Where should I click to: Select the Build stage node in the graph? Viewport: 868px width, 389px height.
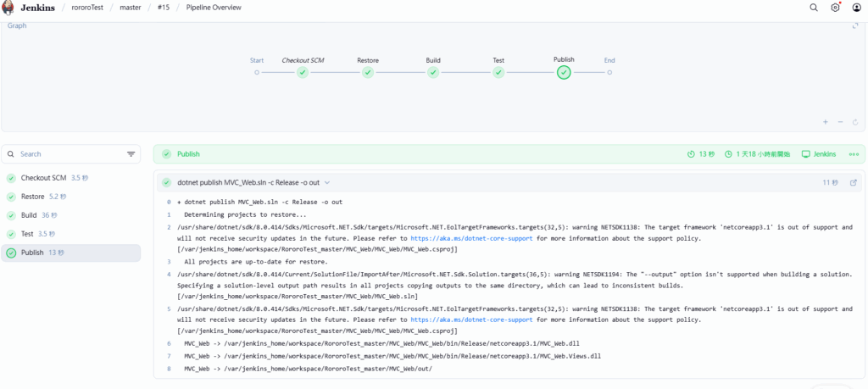(x=433, y=72)
